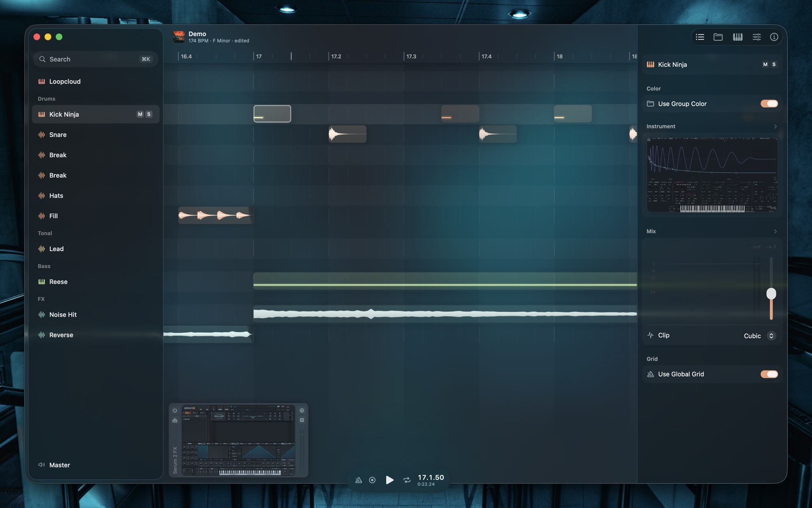The image size is (812, 508).
Task: Select the selected Kick Ninja clip at bar 17
Action: coord(272,114)
